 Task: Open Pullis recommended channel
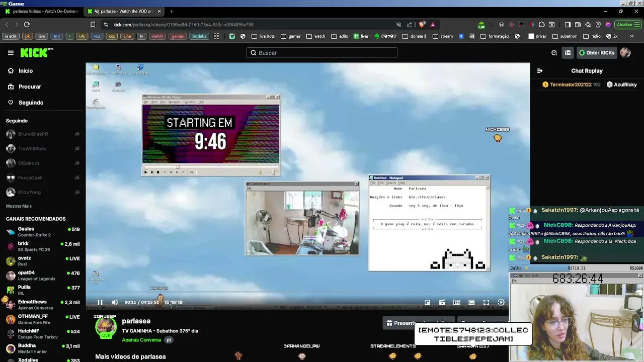click(42, 290)
